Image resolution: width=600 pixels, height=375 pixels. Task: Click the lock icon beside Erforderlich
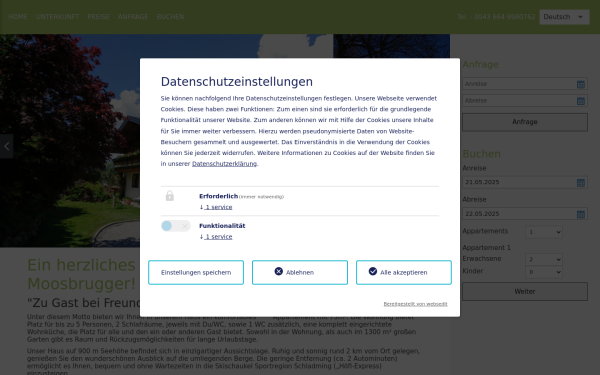point(170,196)
